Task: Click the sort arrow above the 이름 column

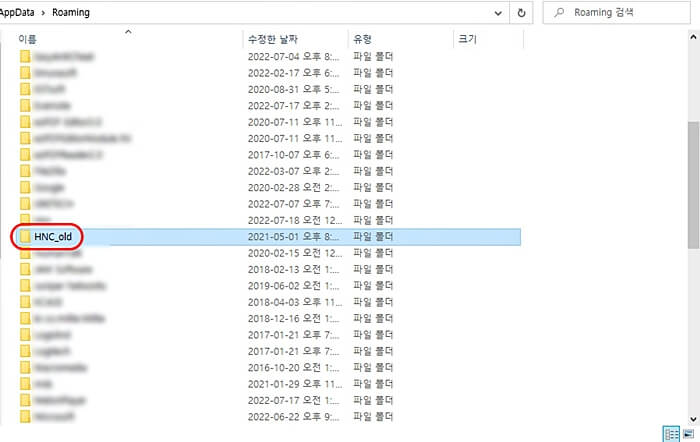Action: [128, 32]
